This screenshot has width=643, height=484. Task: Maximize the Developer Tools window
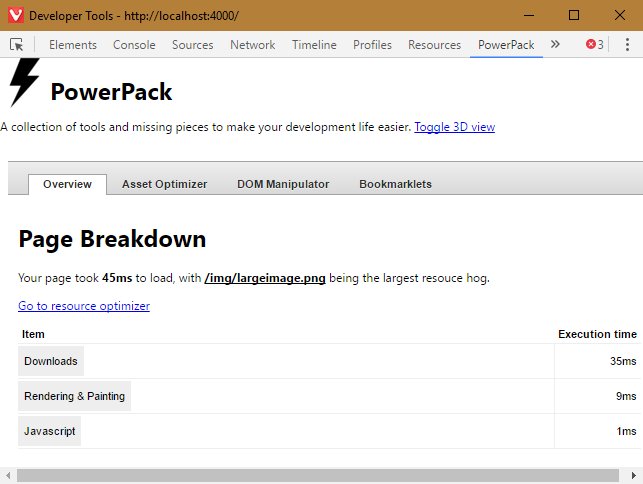(x=574, y=16)
